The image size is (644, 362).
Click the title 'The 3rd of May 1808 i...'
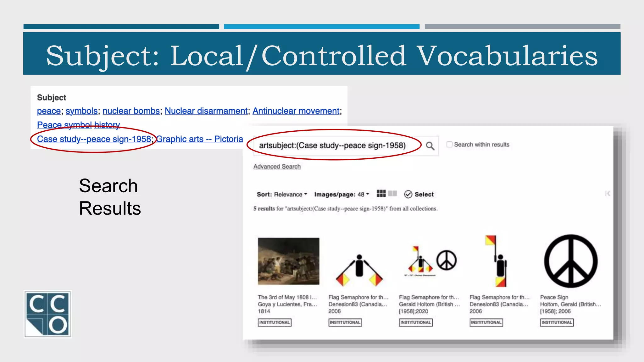click(x=287, y=297)
